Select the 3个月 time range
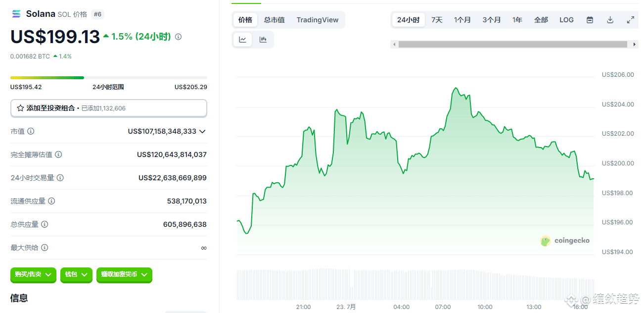The image size is (644, 313). tap(492, 20)
